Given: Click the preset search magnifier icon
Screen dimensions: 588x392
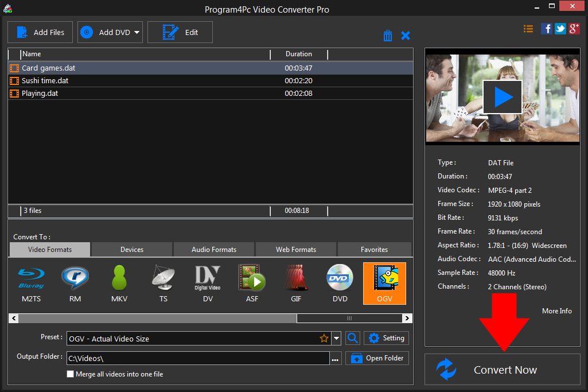Looking at the screenshot, I should coord(353,338).
